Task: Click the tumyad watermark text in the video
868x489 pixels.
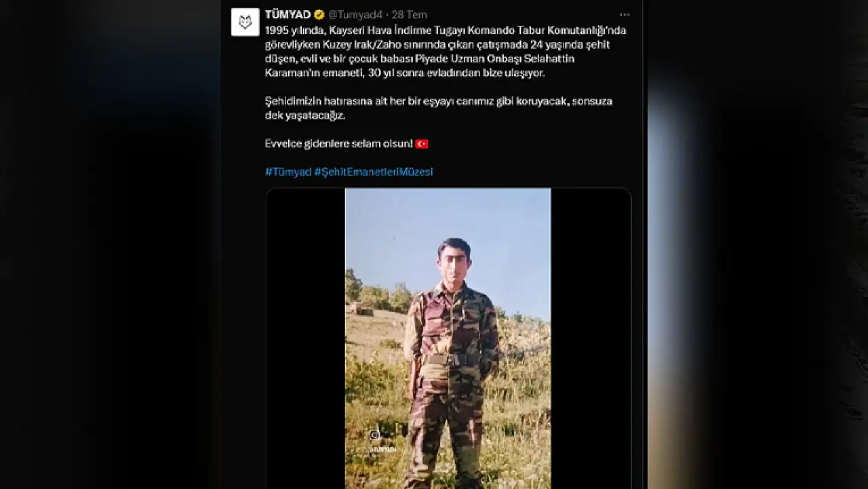Action: [383, 449]
